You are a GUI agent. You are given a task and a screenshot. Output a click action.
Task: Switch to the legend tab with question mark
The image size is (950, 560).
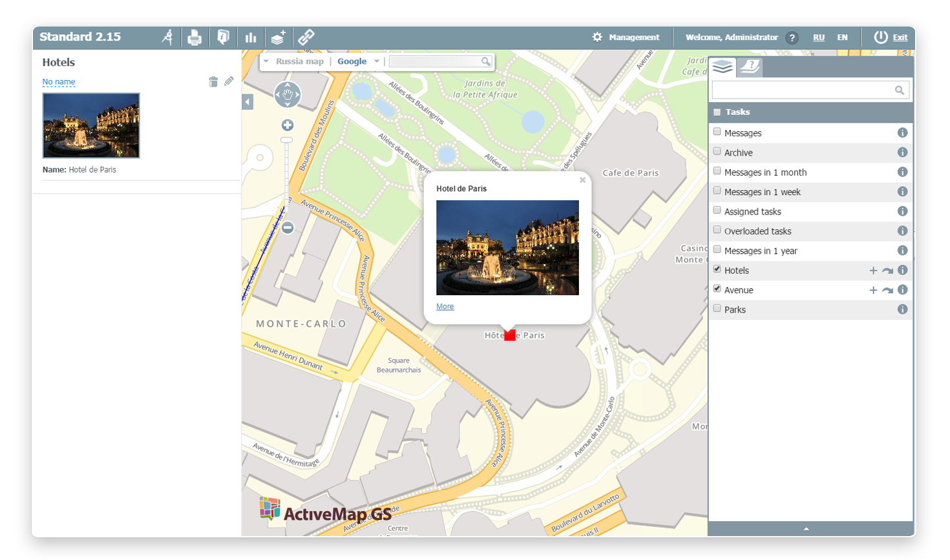(x=750, y=67)
